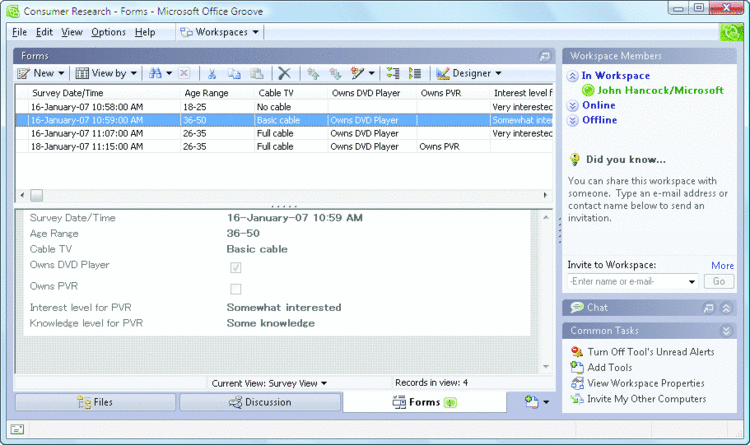Click the Age Range column header

(x=217, y=93)
